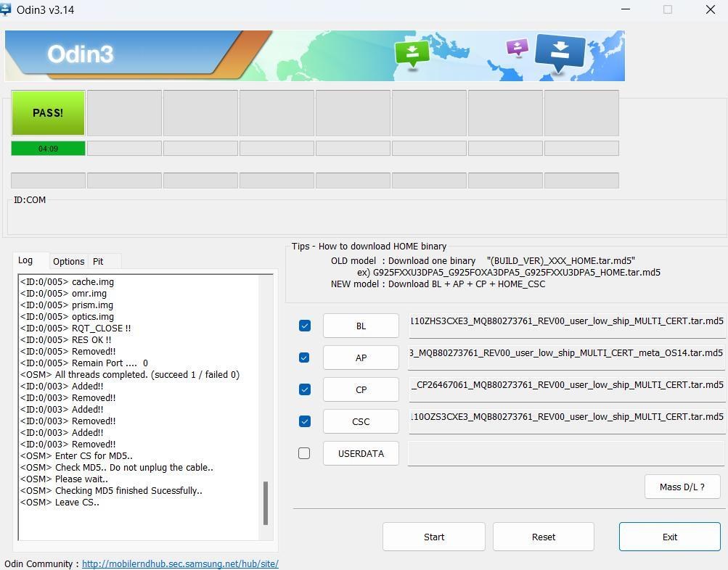Screen dimensions: 728x570
Task: Click log line 'prism.img'
Action: (67, 305)
